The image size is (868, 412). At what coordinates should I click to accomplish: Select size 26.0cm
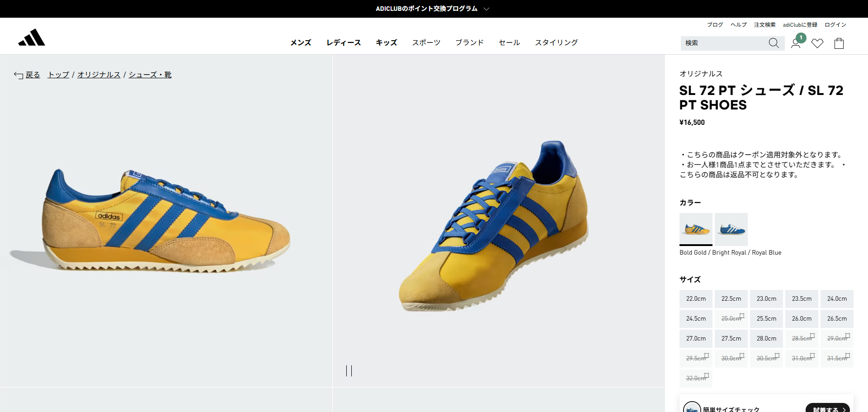click(x=802, y=319)
